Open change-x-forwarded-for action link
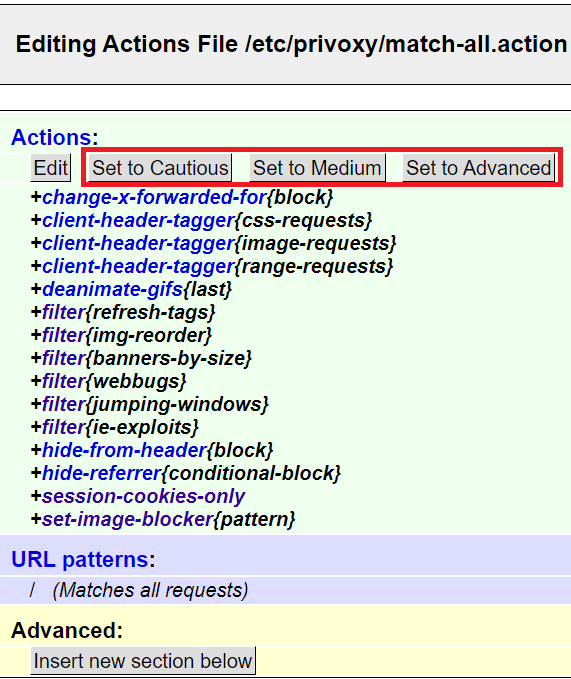Image resolution: width=571 pixels, height=679 pixels. pyautogui.click(x=154, y=197)
